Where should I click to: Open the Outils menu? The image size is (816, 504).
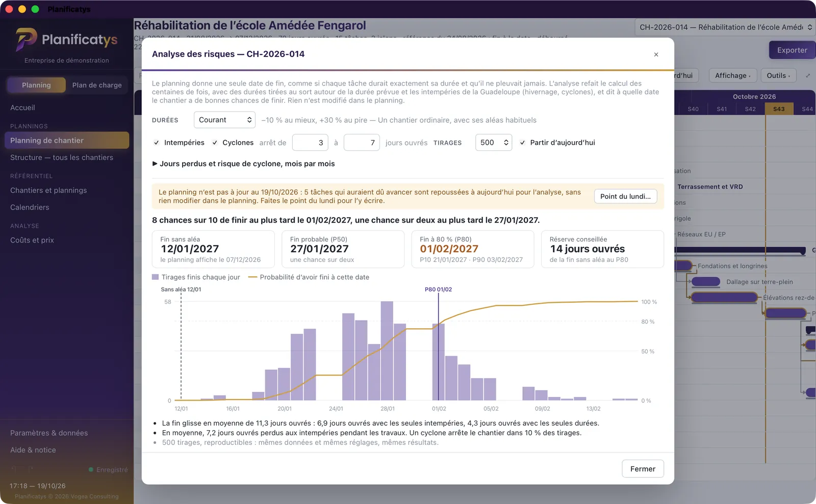(778, 75)
